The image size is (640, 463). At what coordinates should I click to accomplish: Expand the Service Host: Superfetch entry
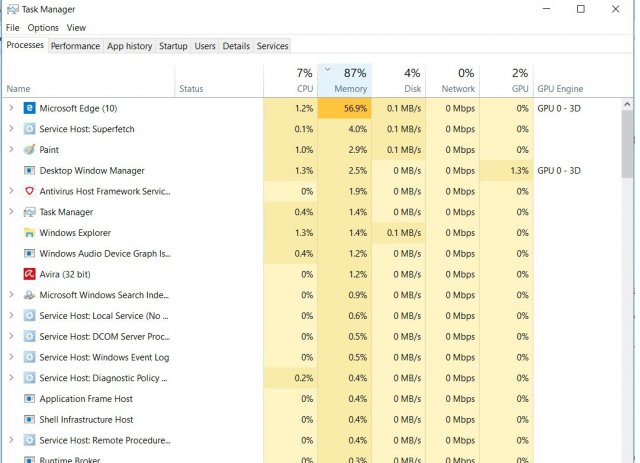[x=11, y=129]
